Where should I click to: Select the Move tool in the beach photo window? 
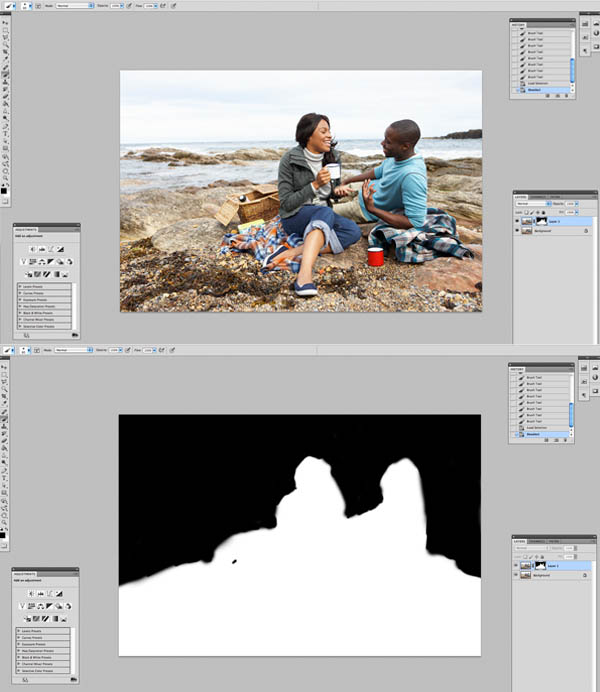5,22
